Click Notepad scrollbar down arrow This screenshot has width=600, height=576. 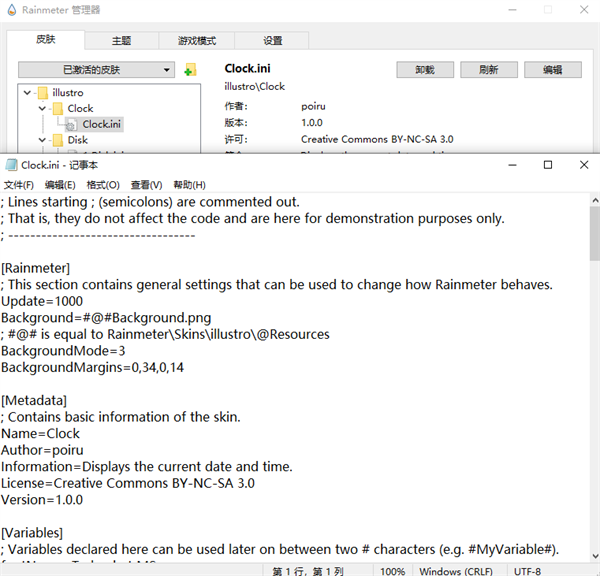pyautogui.click(x=595, y=556)
